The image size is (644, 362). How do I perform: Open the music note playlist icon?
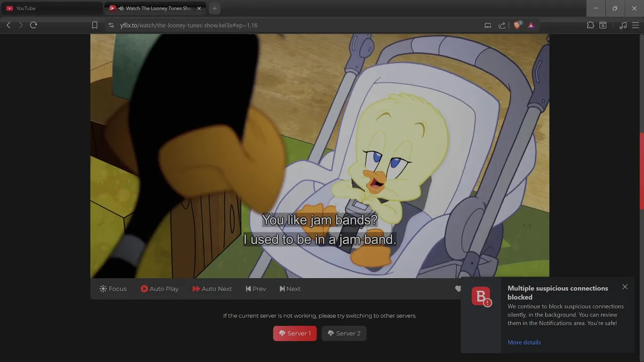[x=623, y=25]
